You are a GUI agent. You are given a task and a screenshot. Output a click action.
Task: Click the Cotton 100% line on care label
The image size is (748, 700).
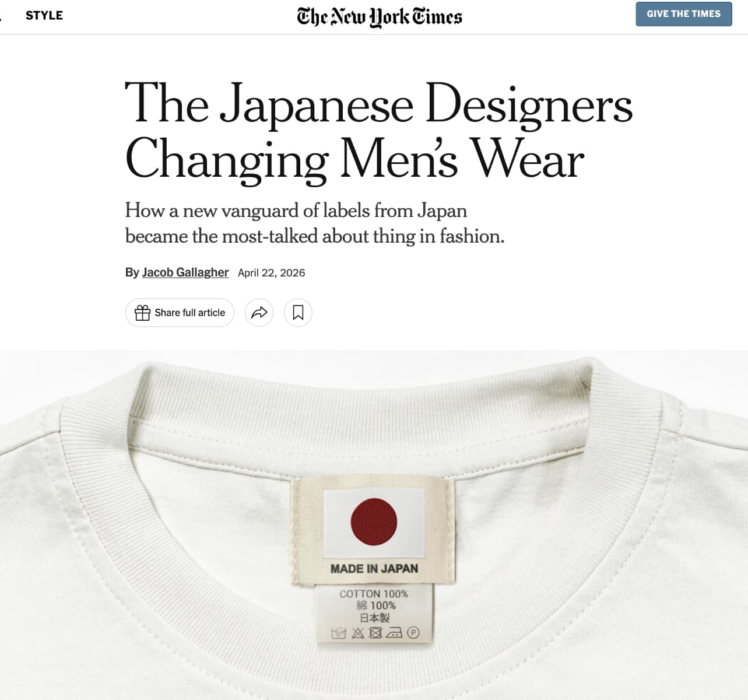point(374,594)
